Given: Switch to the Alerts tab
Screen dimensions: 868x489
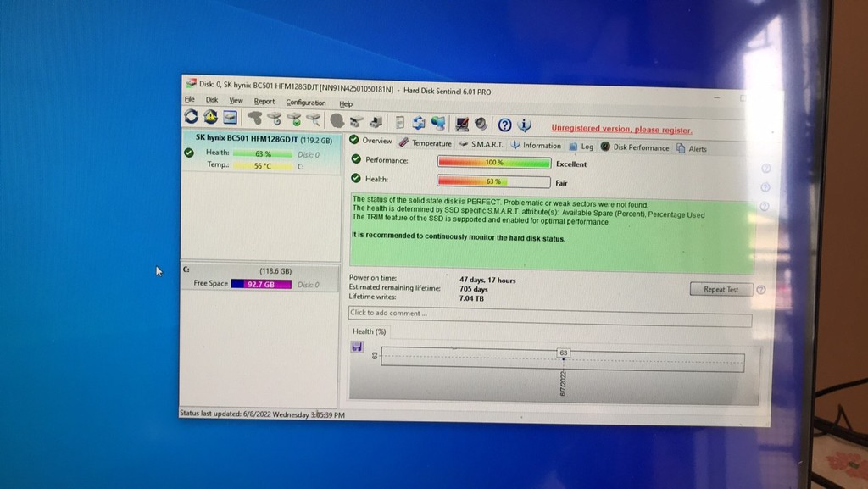Looking at the screenshot, I should [692, 149].
